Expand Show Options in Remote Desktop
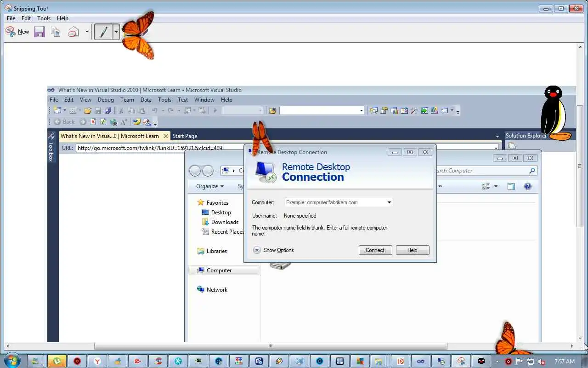Viewport: 588px width, 368px height. pyautogui.click(x=273, y=250)
